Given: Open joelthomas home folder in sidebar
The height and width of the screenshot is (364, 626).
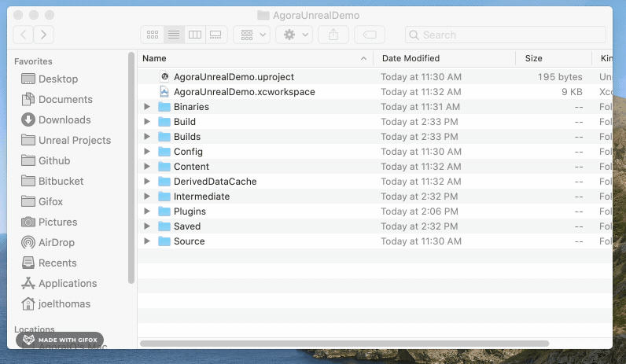Looking at the screenshot, I should tap(56, 303).
